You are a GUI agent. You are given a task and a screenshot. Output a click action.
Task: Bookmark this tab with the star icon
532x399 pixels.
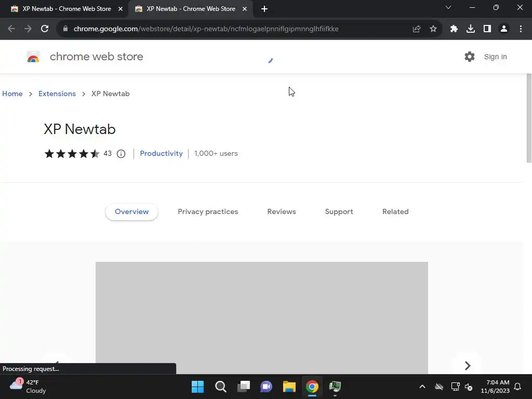433,29
